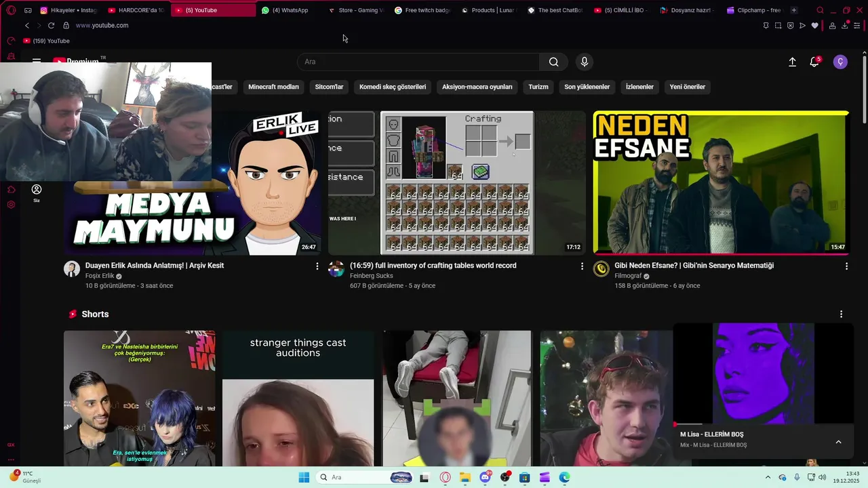
Task: Switch to the 'Free twitch badge' tab
Action: point(422,10)
